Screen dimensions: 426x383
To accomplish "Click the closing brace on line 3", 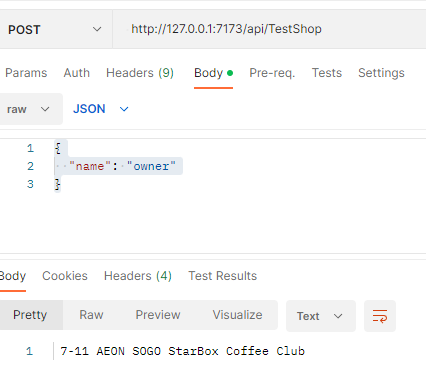I will coord(58,184).
